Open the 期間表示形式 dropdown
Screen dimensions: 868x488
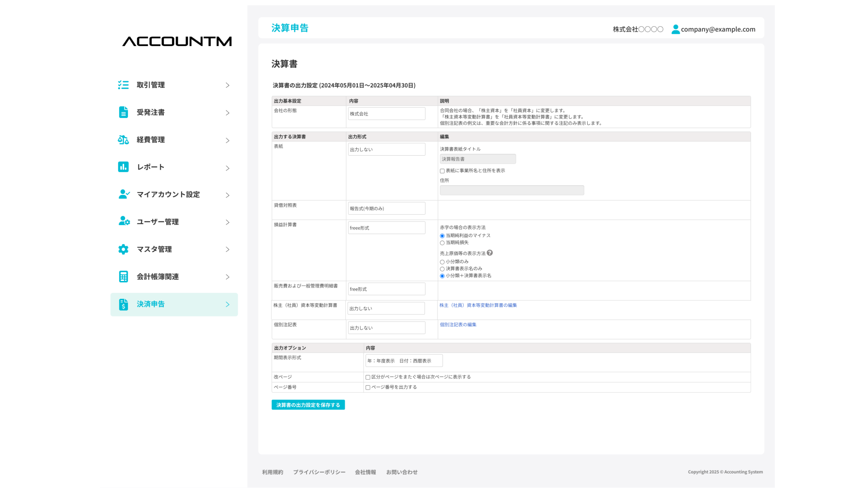pyautogui.click(x=404, y=361)
